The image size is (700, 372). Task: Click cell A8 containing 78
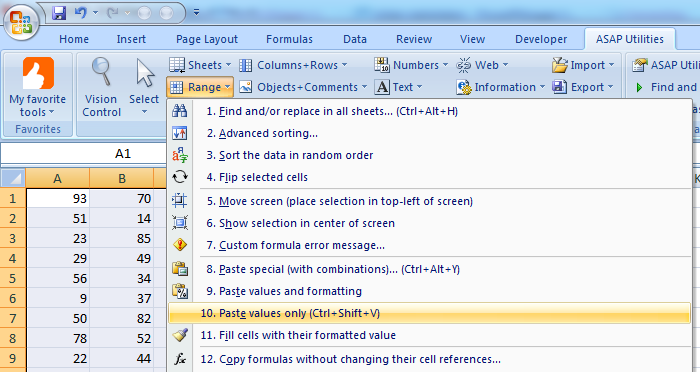click(58, 338)
